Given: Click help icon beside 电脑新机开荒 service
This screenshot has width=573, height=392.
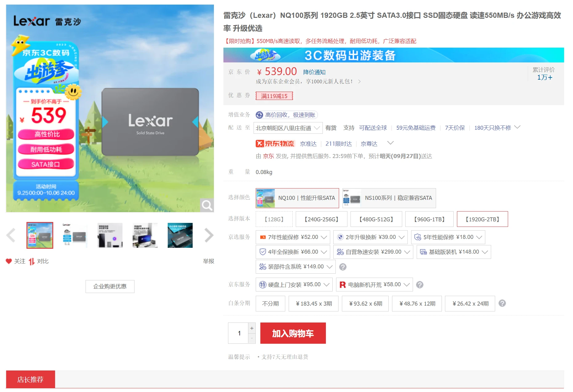Looking at the screenshot, I should (x=420, y=285).
